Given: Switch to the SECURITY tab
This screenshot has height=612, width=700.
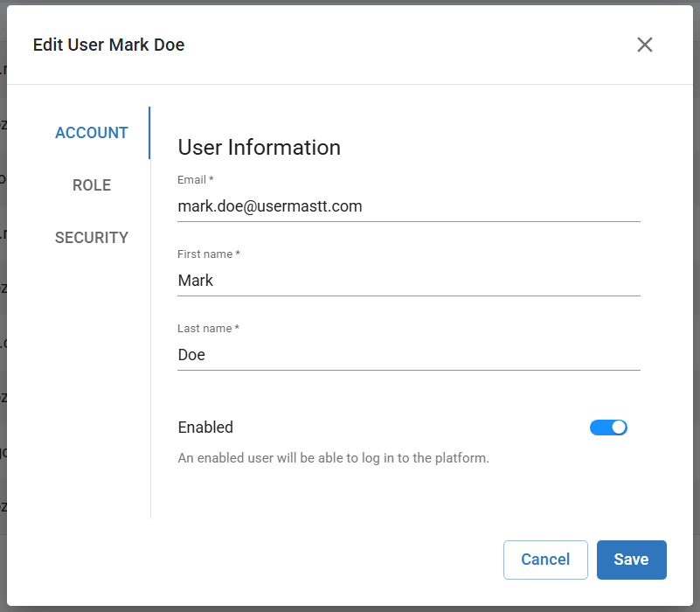Looking at the screenshot, I should point(92,237).
